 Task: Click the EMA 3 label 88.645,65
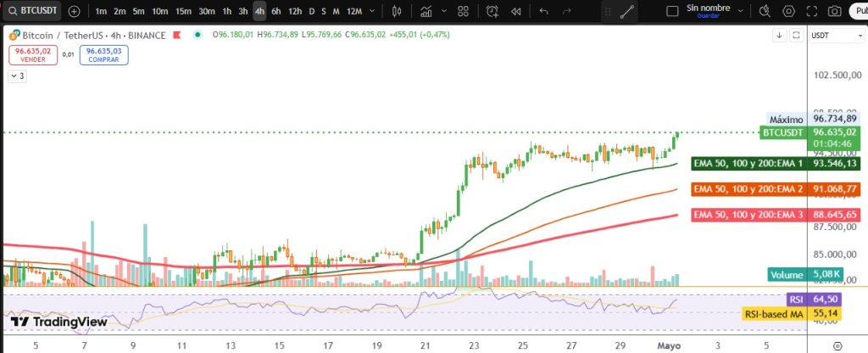776,215
